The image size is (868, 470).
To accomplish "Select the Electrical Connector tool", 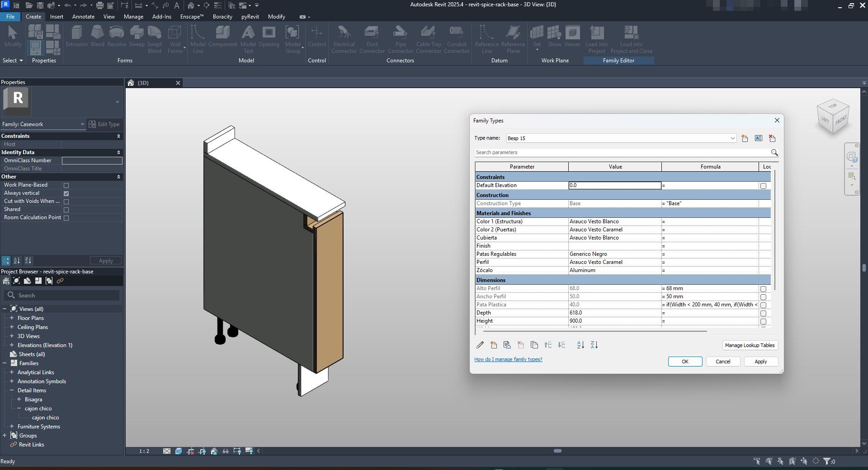I will (344, 39).
